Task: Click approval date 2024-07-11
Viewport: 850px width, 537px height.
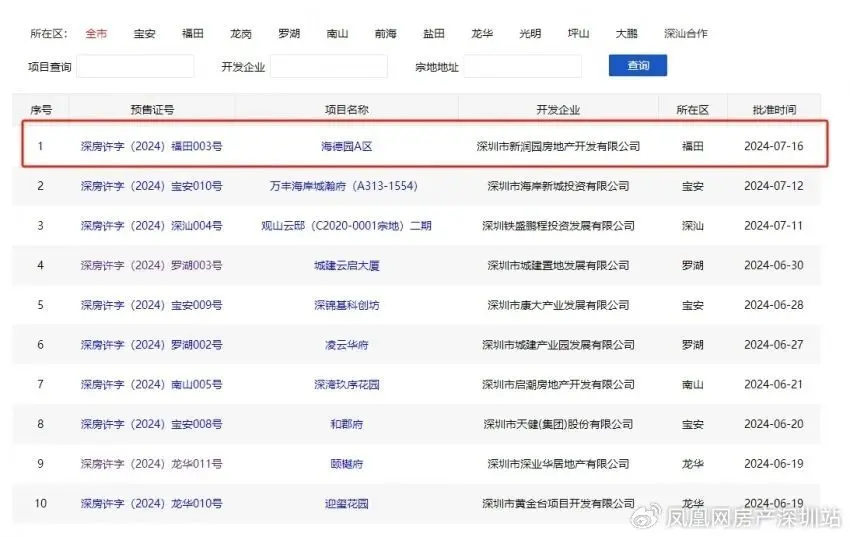Action: pos(774,225)
